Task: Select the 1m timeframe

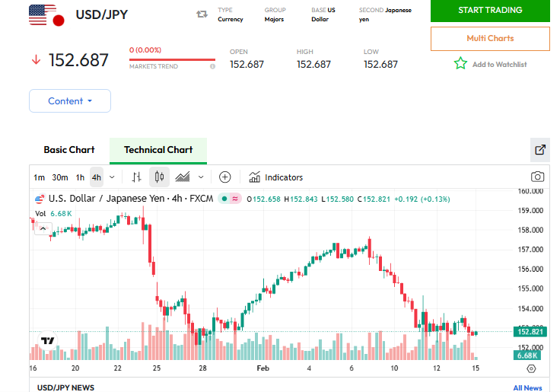Action: [x=39, y=177]
